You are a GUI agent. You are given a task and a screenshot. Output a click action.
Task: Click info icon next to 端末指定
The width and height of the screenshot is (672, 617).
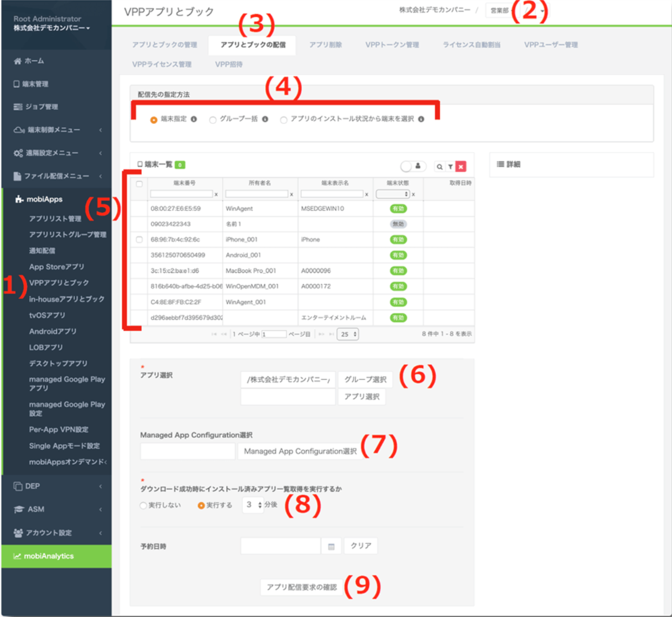click(194, 119)
